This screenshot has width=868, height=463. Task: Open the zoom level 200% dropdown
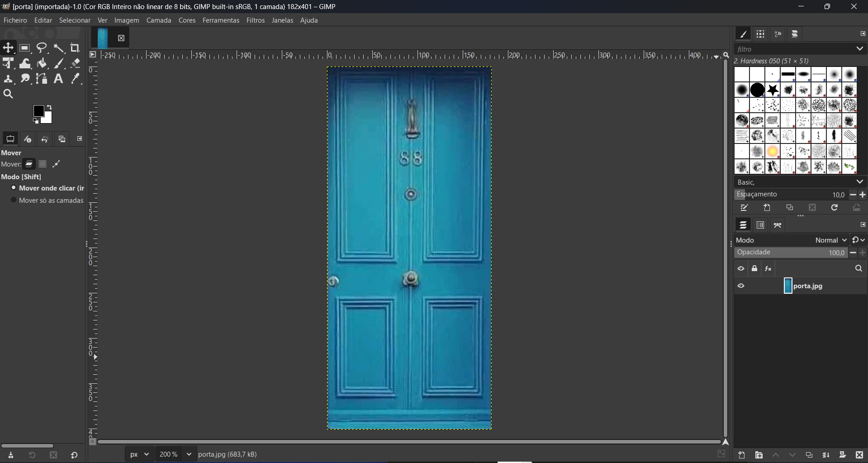pos(189,454)
